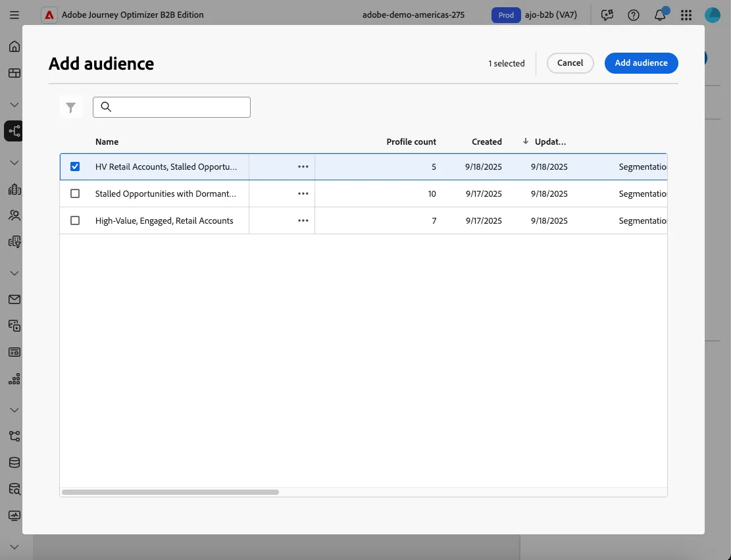Open the hamburger navigation menu
The width and height of the screenshot is (731, 560).
(14, 15)
